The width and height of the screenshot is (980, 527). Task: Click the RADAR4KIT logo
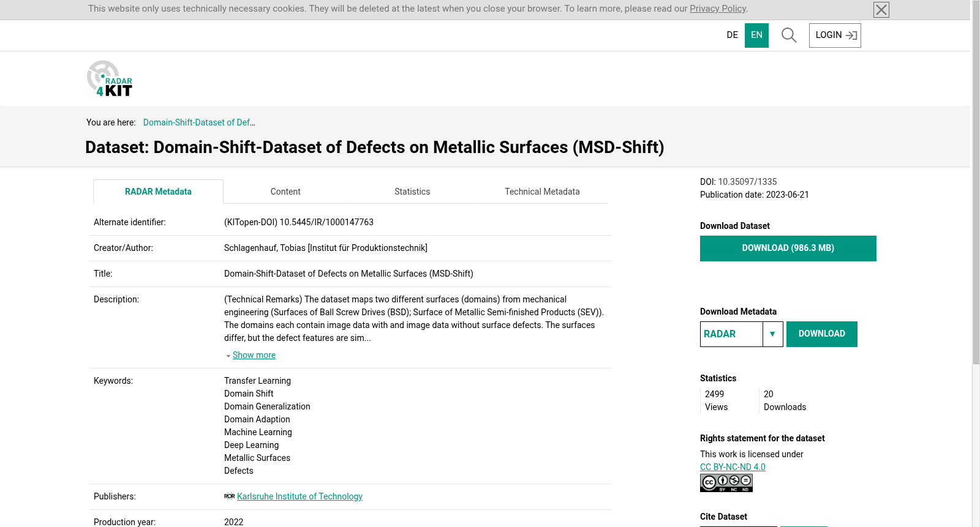pos(110,78)
